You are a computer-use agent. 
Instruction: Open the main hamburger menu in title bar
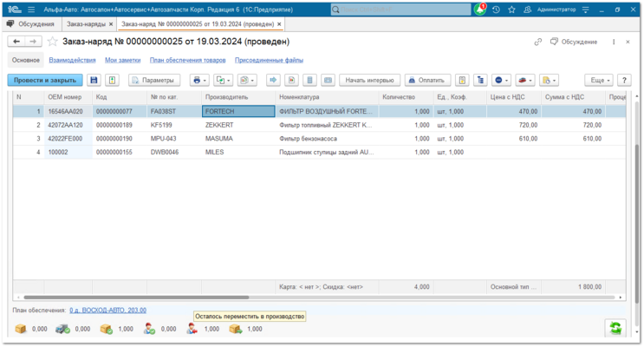coord(31,9)
